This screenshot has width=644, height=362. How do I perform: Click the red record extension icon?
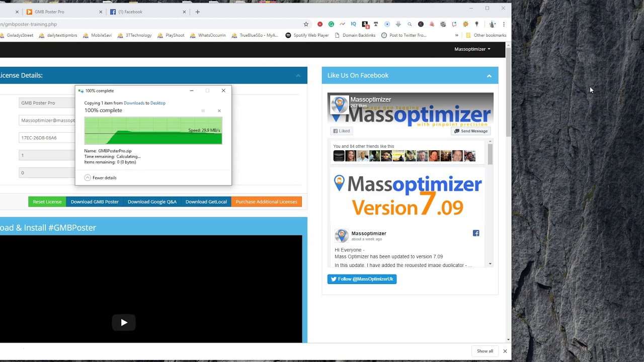320,24
